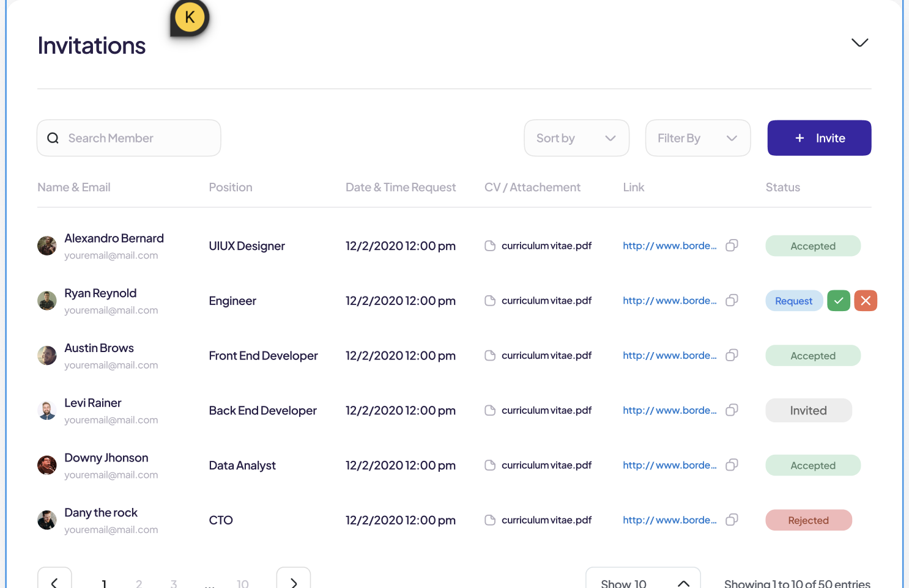This screenshot has height=588, width=909.
Task: Click Levi Rainer's profile avatar thumbnail
Action: tap(46, 410)
